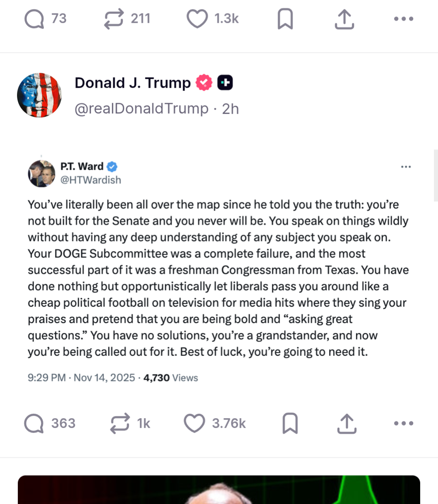Share the top post via upload icon

[344, 19]
